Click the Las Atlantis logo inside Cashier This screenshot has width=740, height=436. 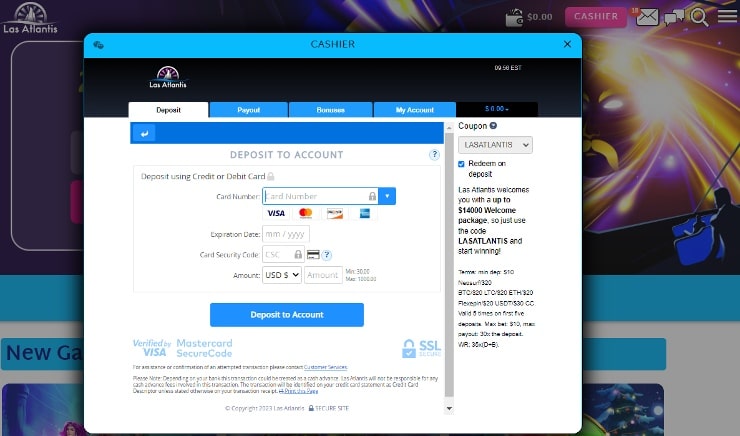coord(168,77)
